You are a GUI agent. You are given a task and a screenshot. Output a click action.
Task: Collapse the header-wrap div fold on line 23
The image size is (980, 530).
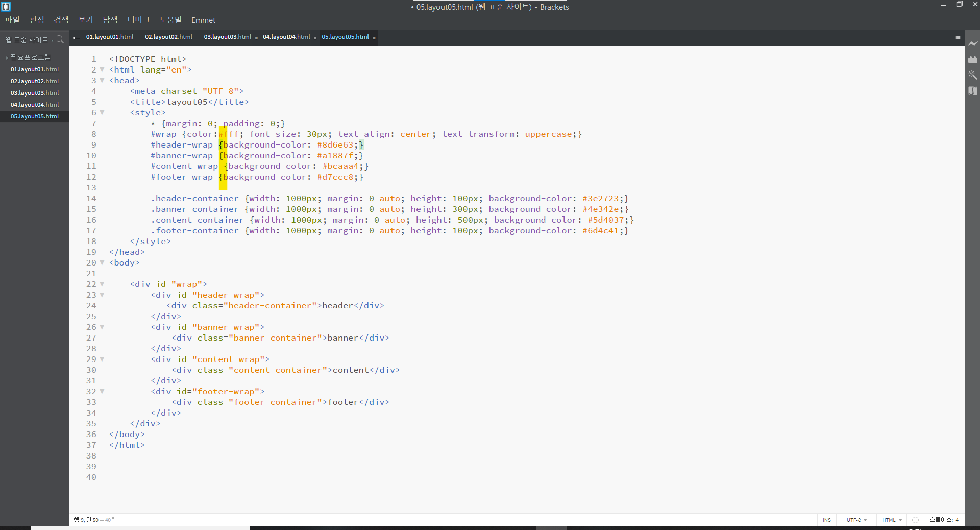coord(102,295)
